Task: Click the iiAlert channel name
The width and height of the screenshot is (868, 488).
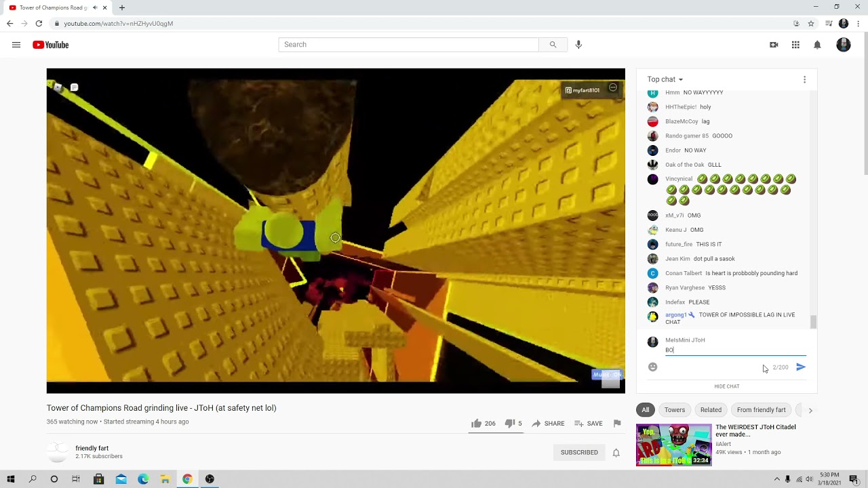Action: click(x=723, y=444)
